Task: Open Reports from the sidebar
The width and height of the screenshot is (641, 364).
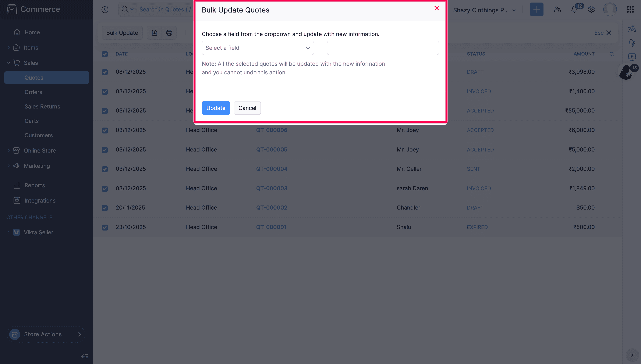Action: click(35, 185)
